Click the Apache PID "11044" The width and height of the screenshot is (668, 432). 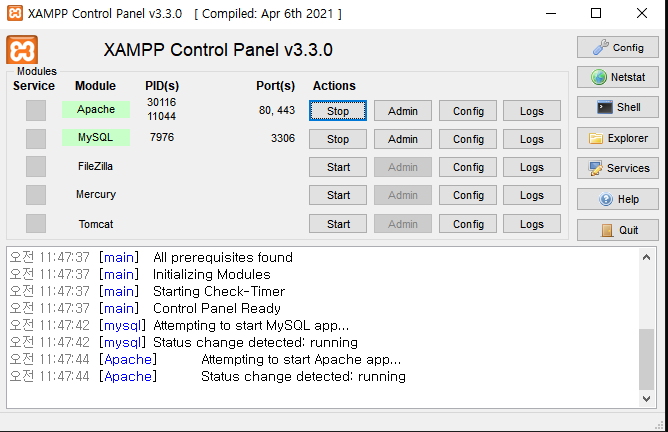click(161, 116)
